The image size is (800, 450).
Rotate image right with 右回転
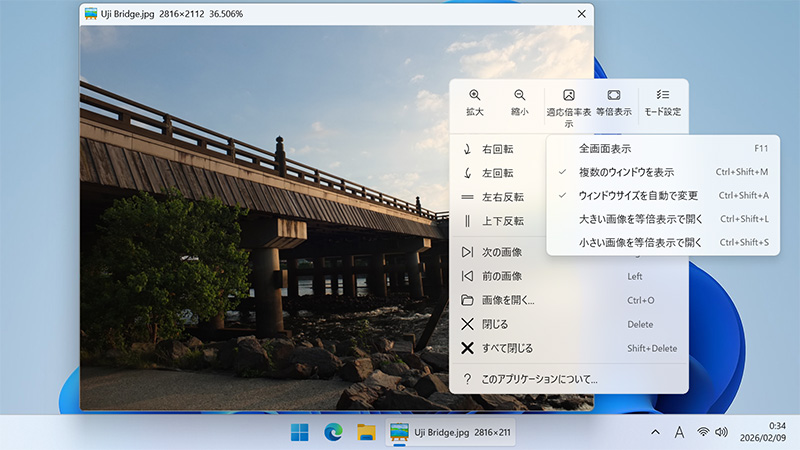coord(497,149)
